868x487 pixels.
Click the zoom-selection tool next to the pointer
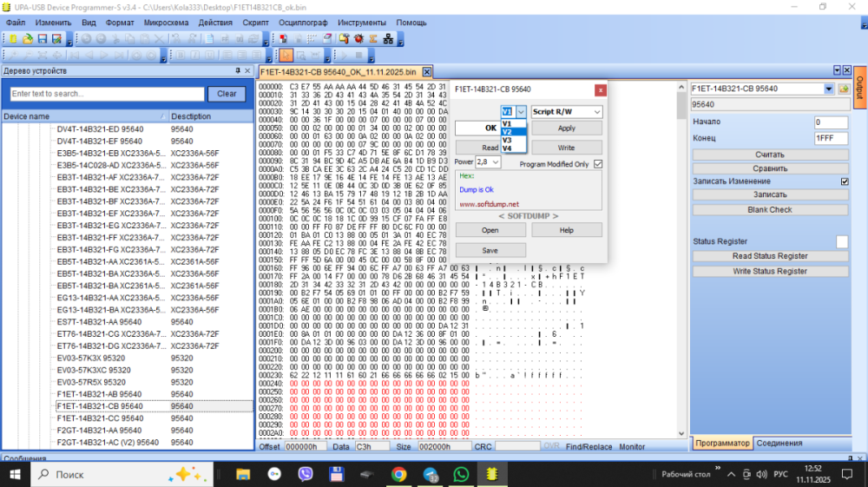pos(300,56)
